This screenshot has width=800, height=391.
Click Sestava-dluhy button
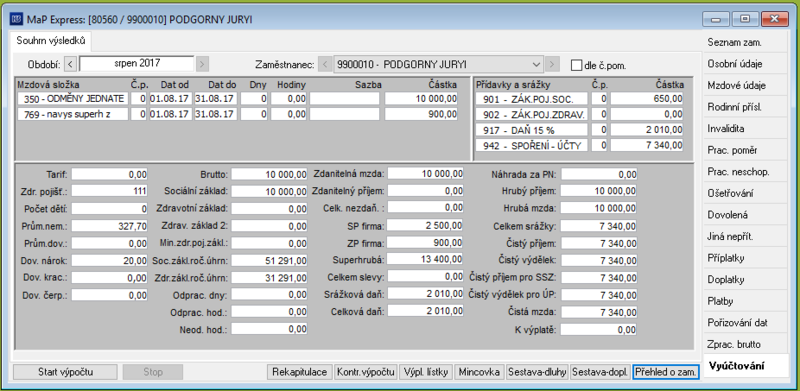click(x=537, y=372)
